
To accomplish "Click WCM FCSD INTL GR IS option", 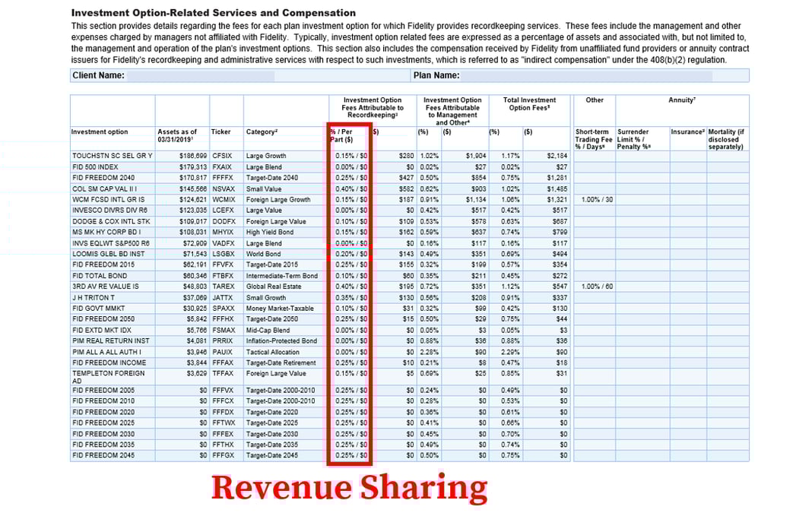I will [108, 199].
